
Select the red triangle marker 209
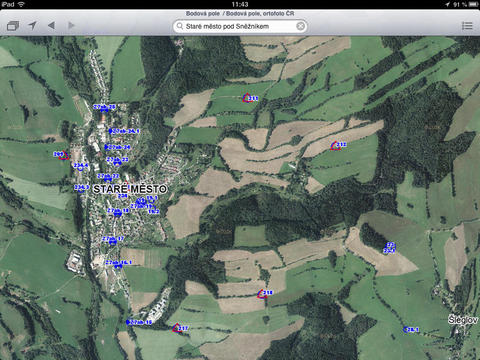click(x=64, y=155)
